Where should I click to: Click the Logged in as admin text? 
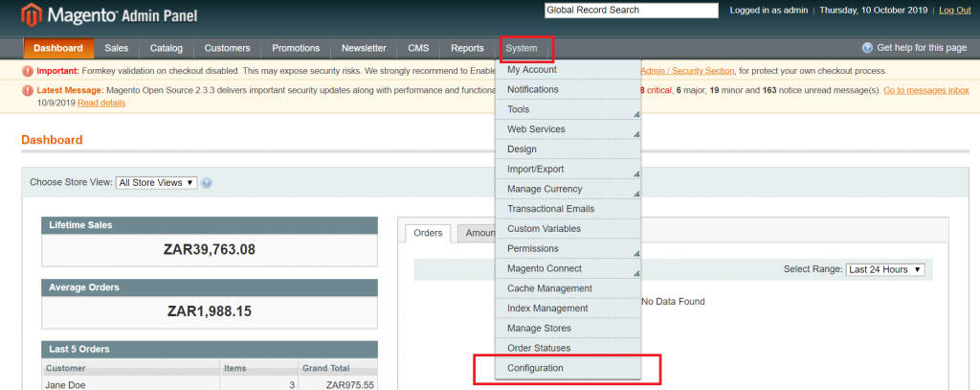(x=768, y=10)
